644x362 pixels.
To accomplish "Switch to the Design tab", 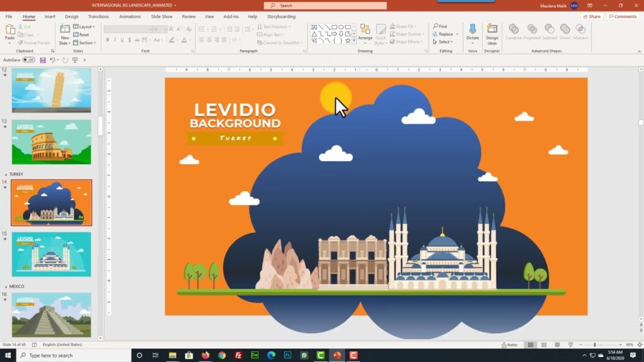I will pyautogui.click(x=72, y=17).
